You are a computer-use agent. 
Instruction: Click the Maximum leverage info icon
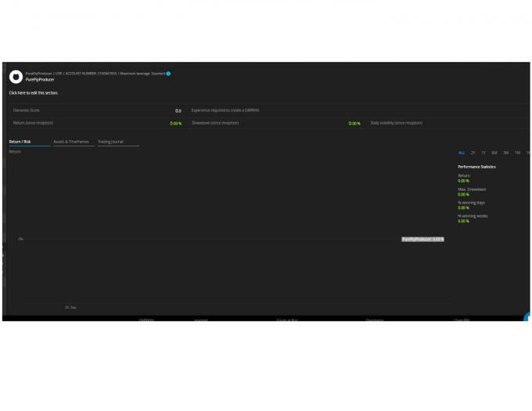coord(168,74)
